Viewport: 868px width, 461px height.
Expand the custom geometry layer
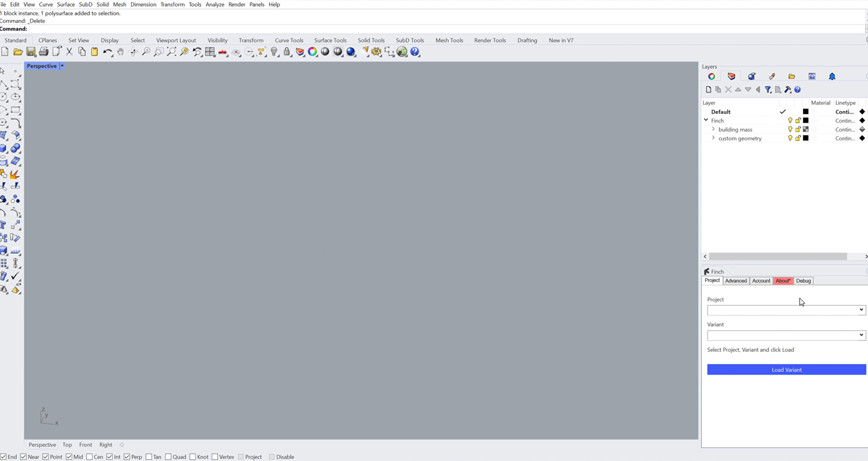coord(713,138)
